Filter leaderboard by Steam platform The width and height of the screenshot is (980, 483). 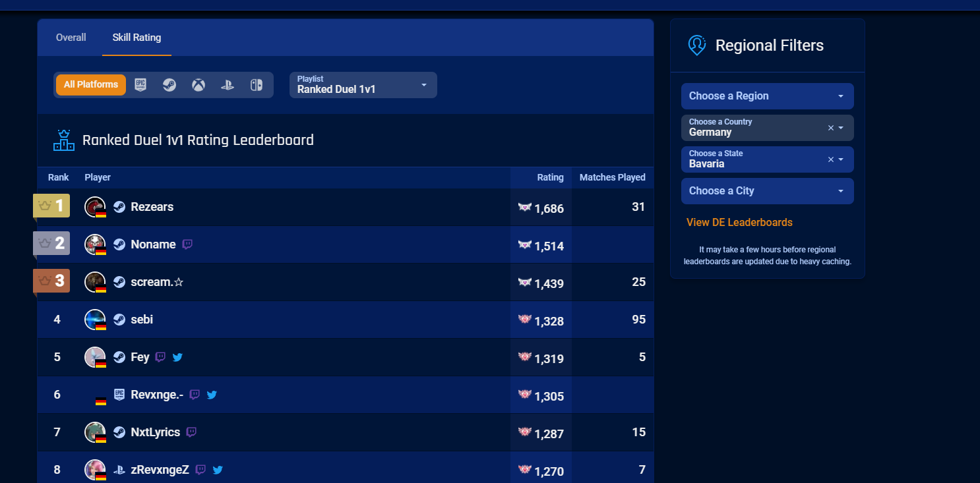click(x=169, y=85)
